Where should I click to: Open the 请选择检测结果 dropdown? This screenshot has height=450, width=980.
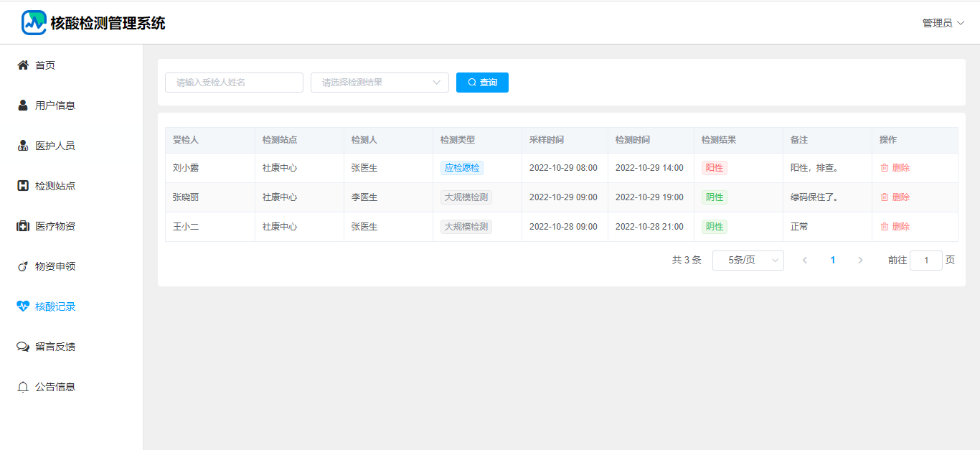pos(380,83)
